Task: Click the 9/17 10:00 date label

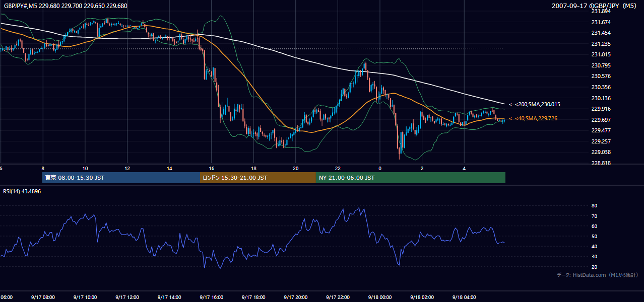Action: click(x=84, y=297)
